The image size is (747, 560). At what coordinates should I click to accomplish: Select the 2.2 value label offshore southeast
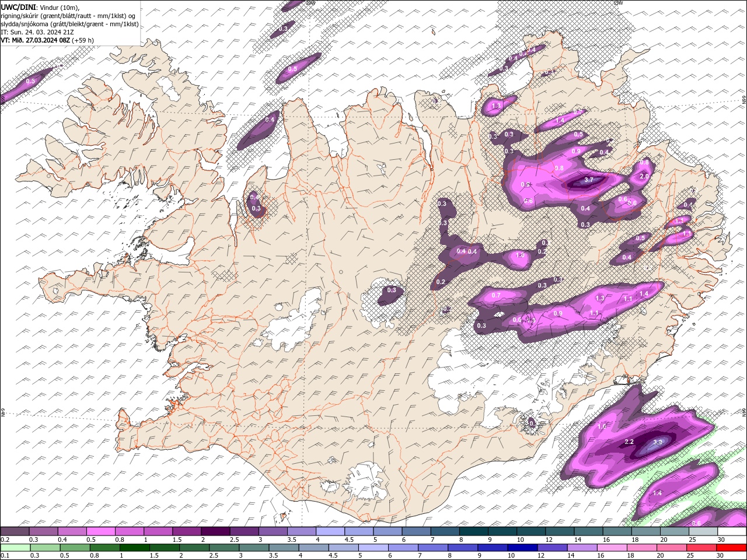tap(629, 442)
